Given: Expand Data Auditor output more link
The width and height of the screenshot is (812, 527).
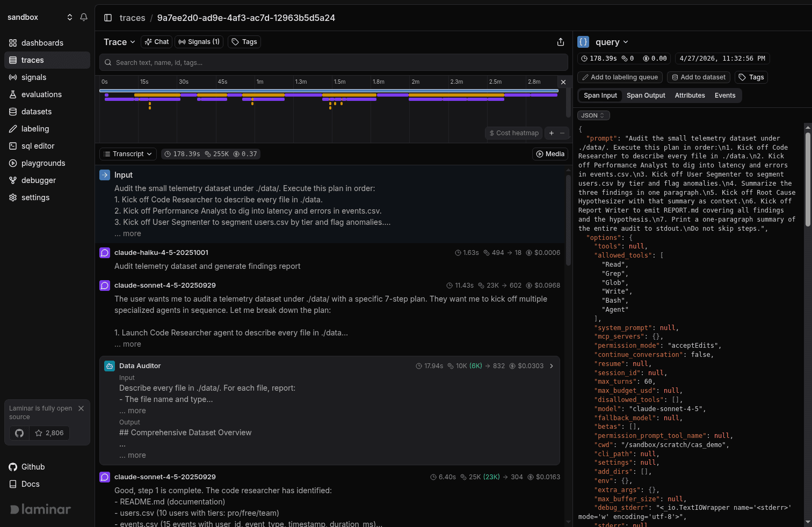Looking at the screenshot, I should (x=133, y=455).
